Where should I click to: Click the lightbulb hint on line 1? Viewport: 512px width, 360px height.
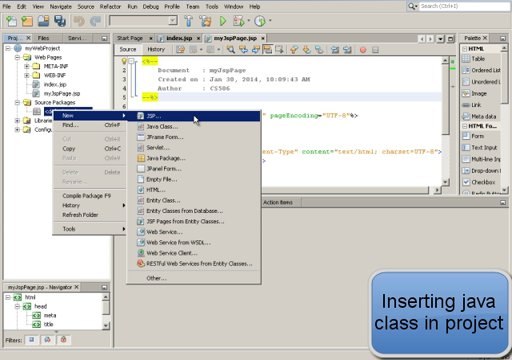(124, 61)
